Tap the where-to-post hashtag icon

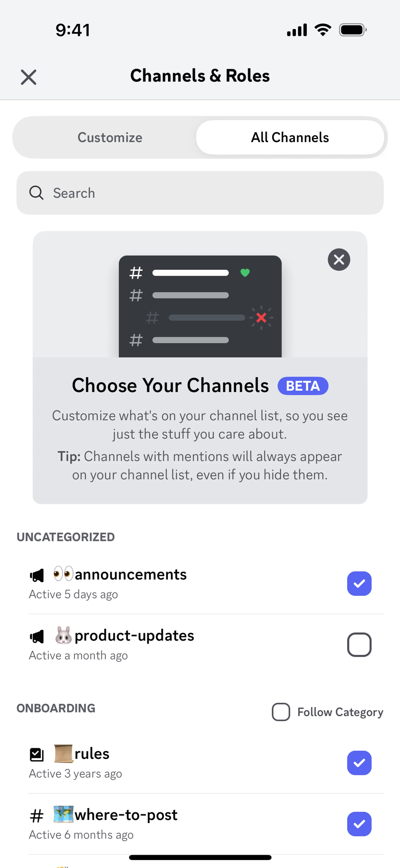(x=37, y=816)
